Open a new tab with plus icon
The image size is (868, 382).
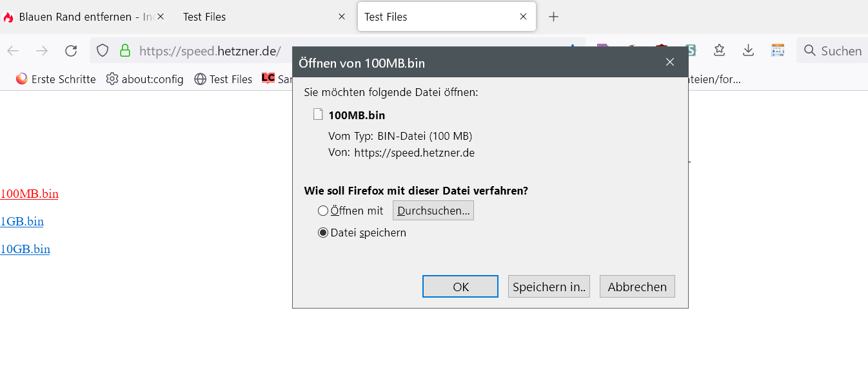click(553, 17)
